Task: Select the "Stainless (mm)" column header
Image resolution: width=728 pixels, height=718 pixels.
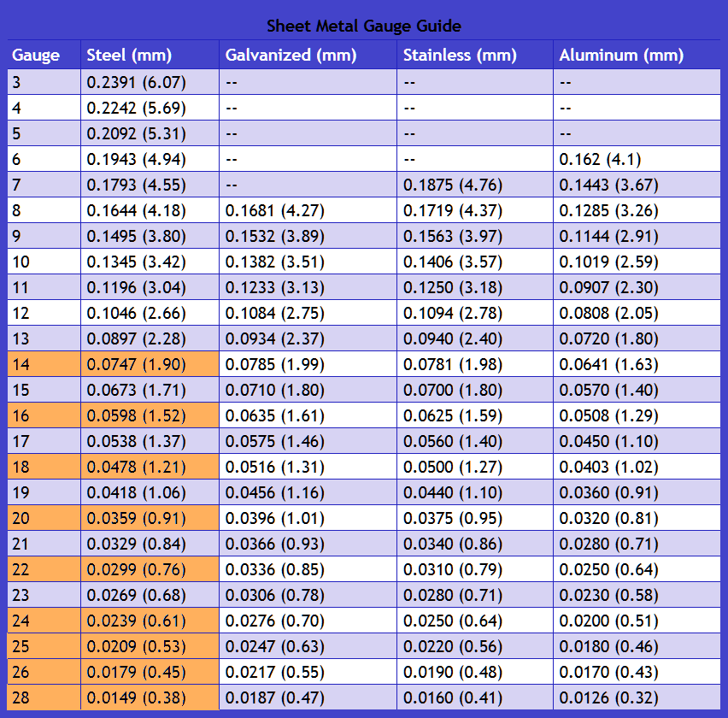Action: pos(475,55)
